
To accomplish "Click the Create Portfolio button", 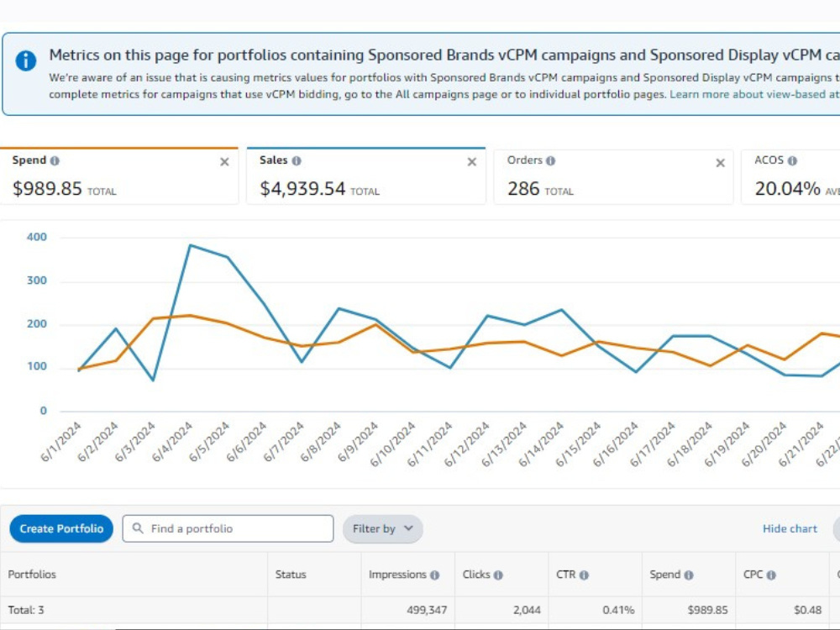I will (x=61, y=528).
